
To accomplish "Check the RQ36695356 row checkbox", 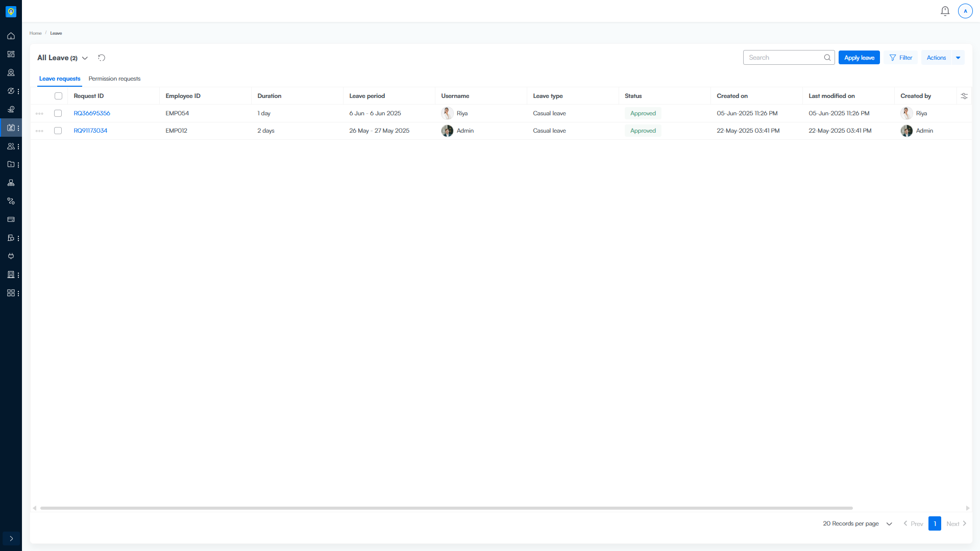I will tap(58, 113).
